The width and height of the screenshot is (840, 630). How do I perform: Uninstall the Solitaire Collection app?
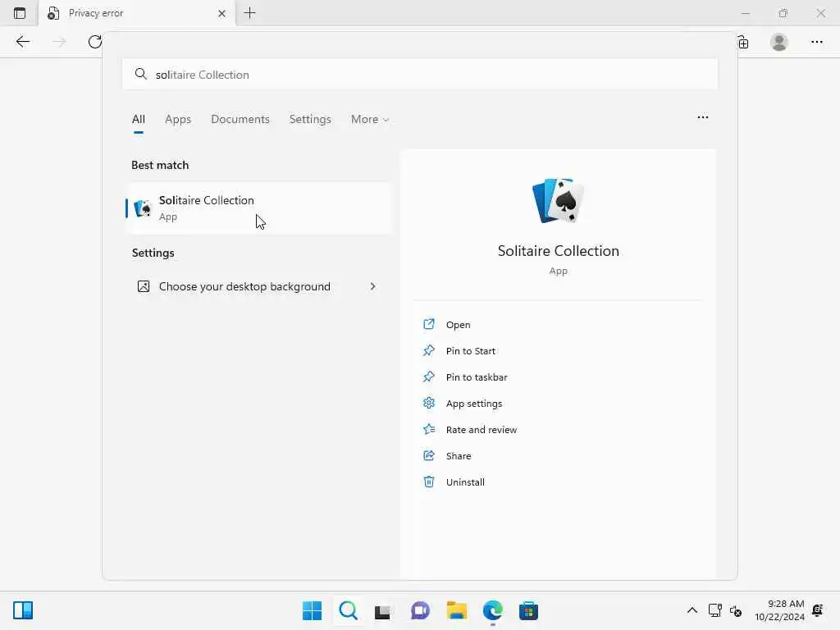pyautogui.click(x=465, y=482)
